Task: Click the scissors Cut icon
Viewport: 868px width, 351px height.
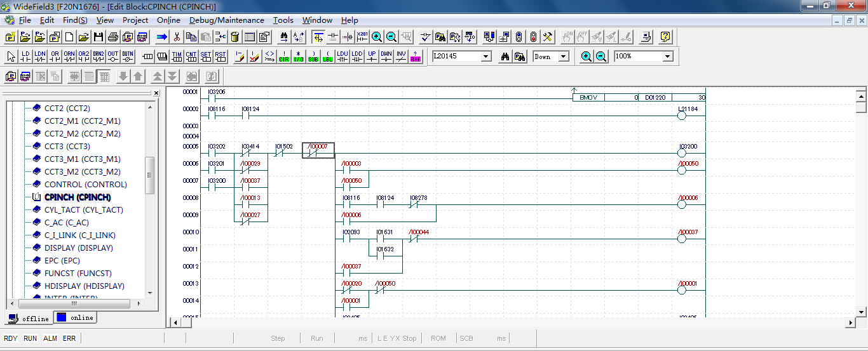Action: (177, 37)
